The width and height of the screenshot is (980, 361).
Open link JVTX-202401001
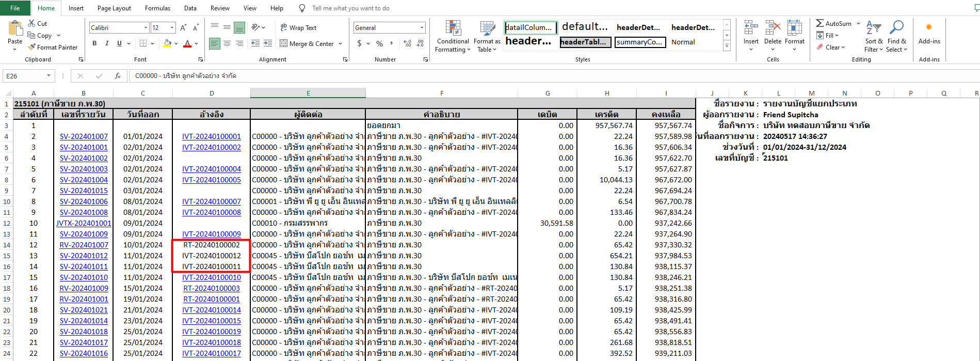click(x=84, y=223)
